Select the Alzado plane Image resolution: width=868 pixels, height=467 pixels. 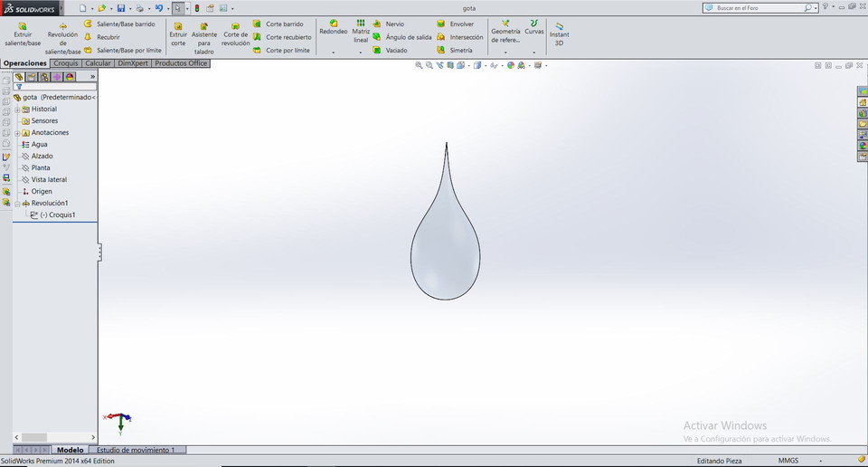[x=37, y=157]
